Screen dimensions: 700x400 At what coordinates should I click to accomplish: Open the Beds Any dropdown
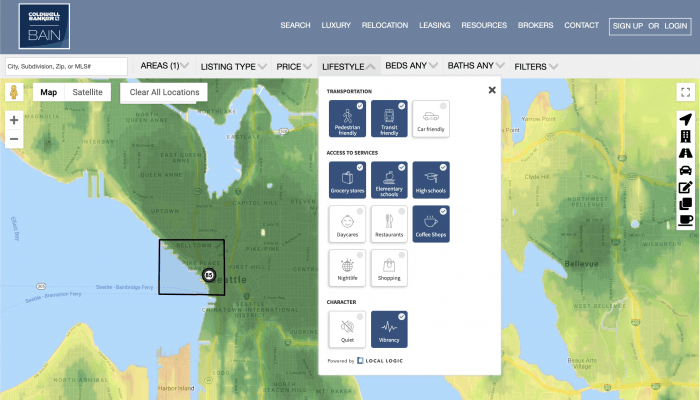pyautogui.click(x=411, y=66)
